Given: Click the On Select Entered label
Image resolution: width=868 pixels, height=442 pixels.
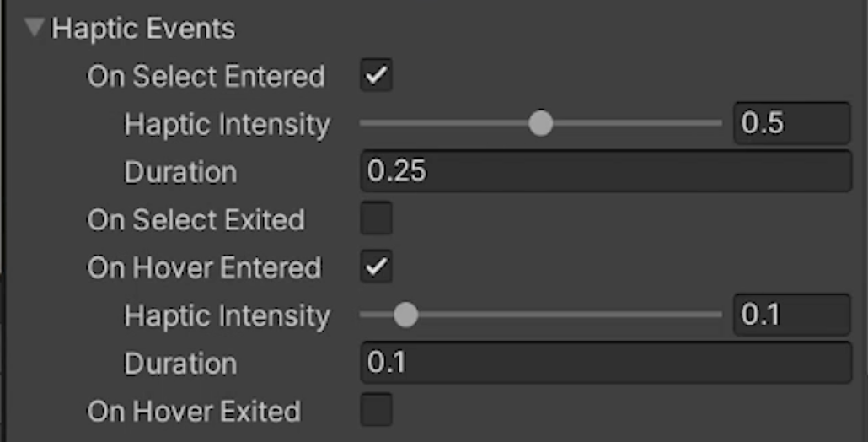Looking at the screenshot, I should pyautogui.click(x=206, y=77).
